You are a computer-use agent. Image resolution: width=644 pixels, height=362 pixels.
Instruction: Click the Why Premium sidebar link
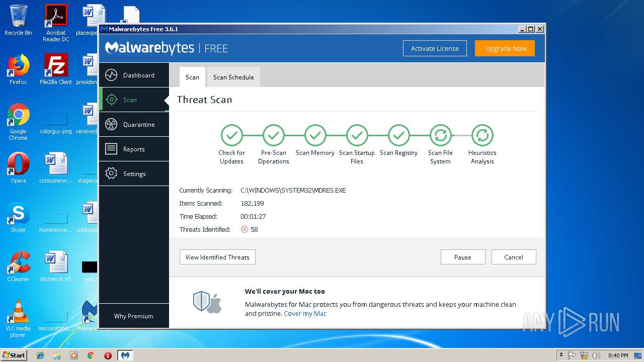[x=134, y=316]
